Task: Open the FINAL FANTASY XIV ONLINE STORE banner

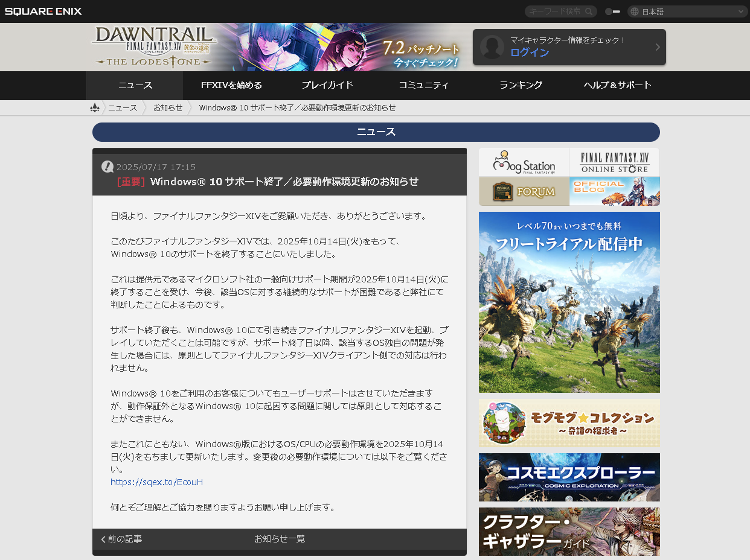Action: (x=614, y=162)
